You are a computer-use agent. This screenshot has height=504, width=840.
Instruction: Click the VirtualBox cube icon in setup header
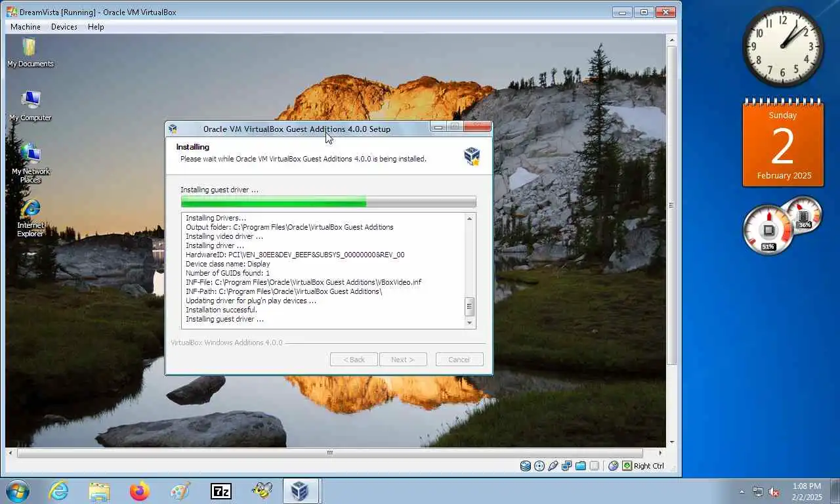[472, 156]
